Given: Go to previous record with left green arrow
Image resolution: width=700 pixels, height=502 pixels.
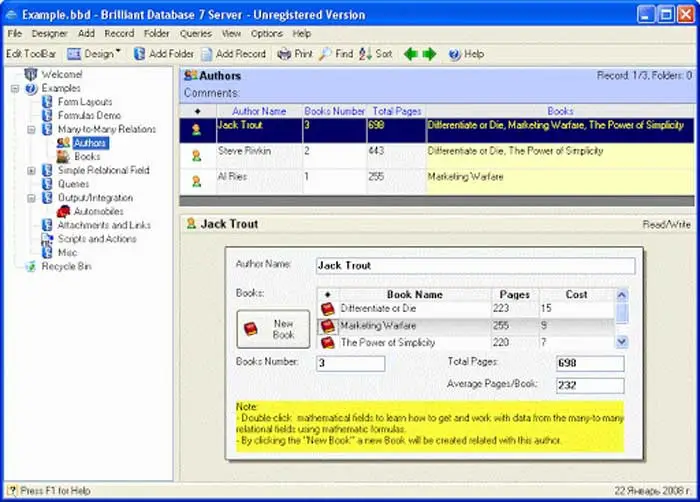Looking at the screenshot, I should [410, 54].
